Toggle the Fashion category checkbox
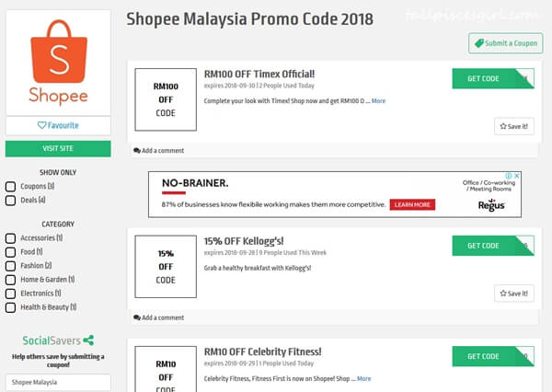The width and height of the screenshot is (552, 392). (11, 266)
